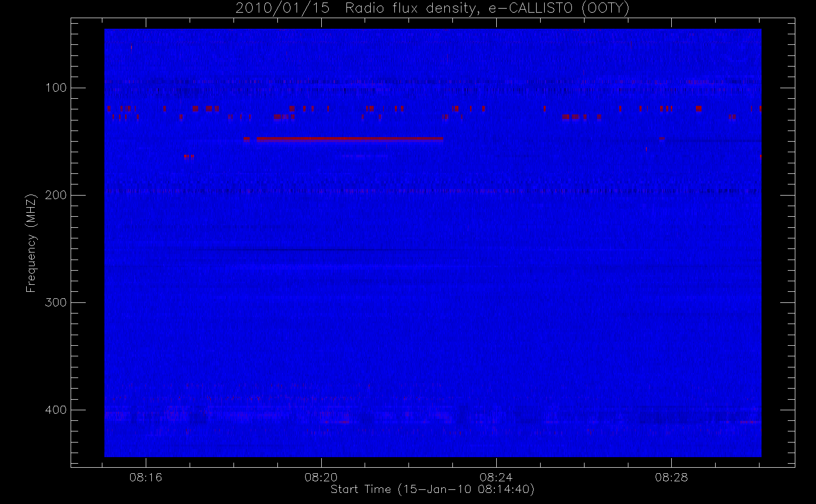Click the 08:20 time tick label
Viewport: 816px width, 504px height.
[321, 477]
